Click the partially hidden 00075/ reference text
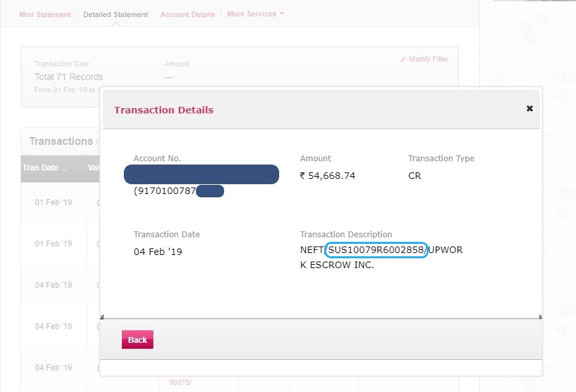 (x=180, y=382)
